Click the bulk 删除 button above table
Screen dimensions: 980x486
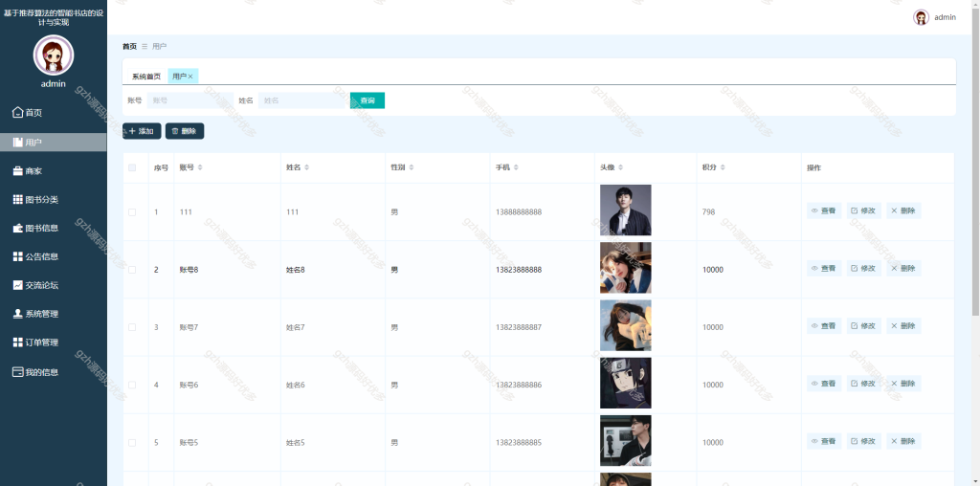click(x=185, y=131)
